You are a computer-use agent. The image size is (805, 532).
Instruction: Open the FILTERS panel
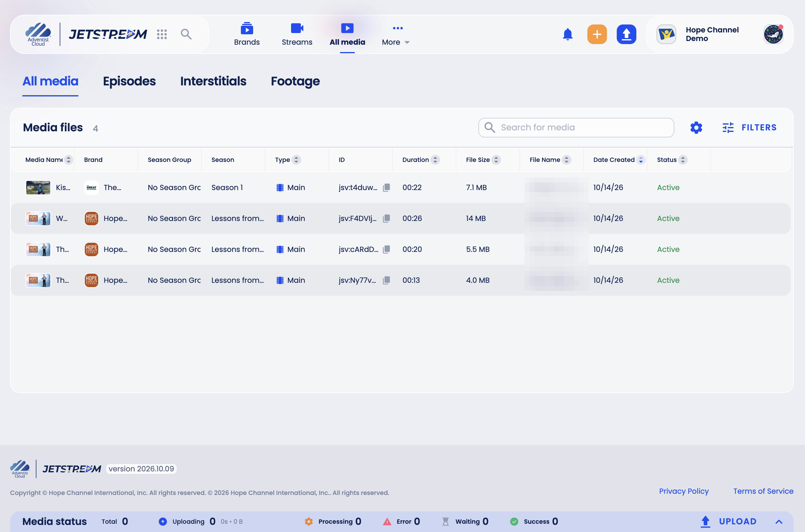(x=749, y=128)
